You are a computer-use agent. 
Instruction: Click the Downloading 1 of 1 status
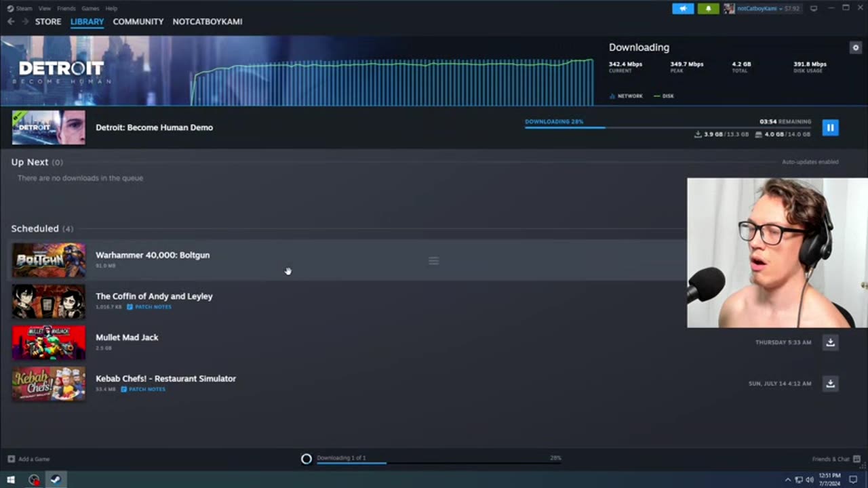(x=341, y=457)
